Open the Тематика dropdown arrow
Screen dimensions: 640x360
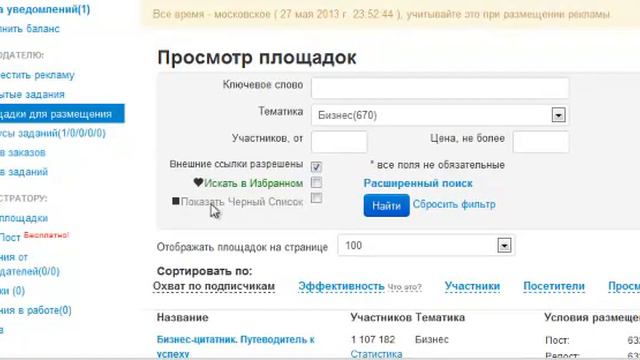pyautogui.click(x=558, y=115)
